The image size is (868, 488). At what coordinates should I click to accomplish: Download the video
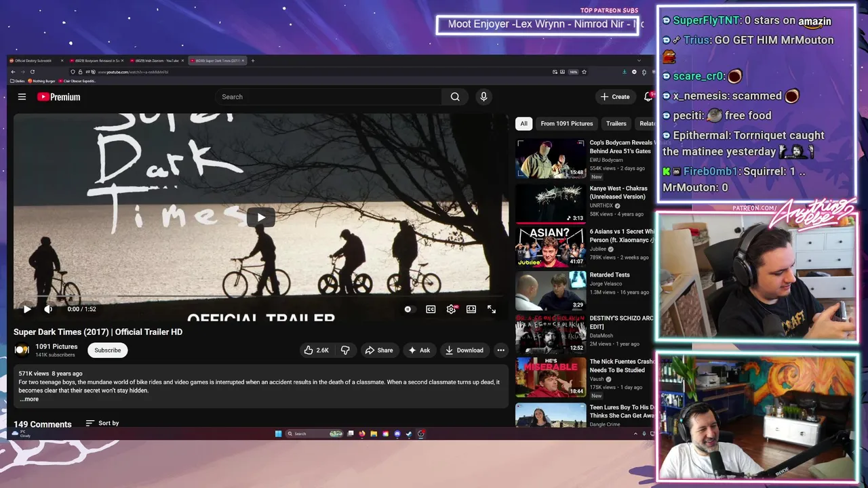pos(465,350)
